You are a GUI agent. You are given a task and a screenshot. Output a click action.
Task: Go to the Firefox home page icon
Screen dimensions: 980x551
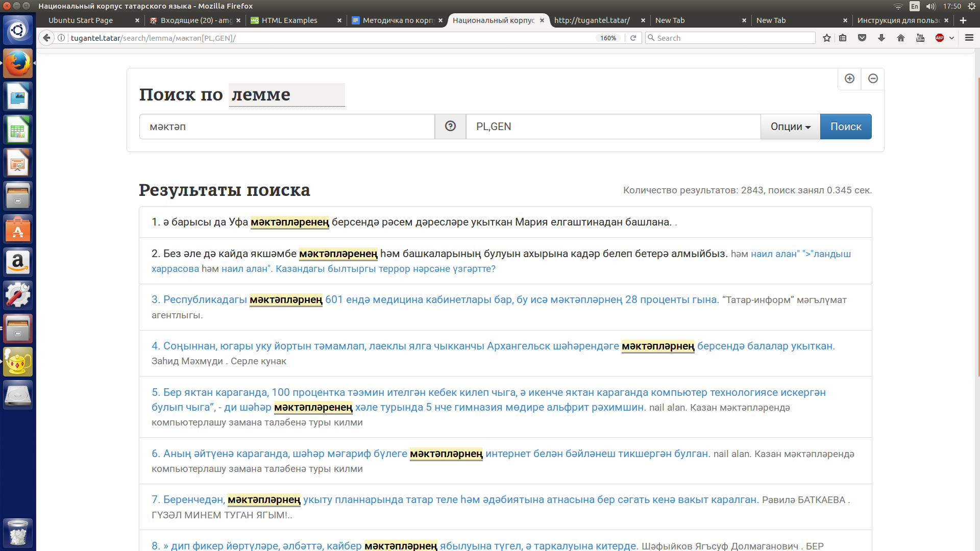pos(901,38)
